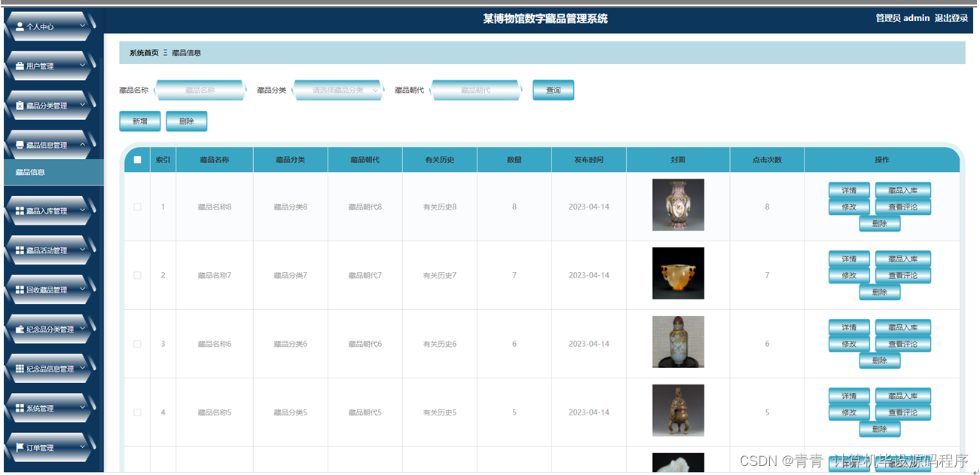Click the 纪念品信息管理 souvenir info icon
Image resolution: width=980 pixels, height=475 pixels.
click(x=20, y=367)
